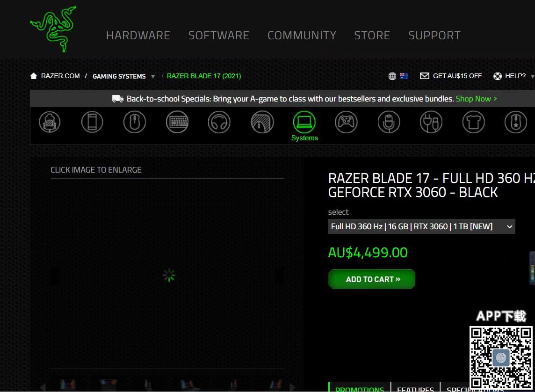This screenshot has width=535, height=392.
Task: Switch to the Promotions tab
Action: coord(359,388)
